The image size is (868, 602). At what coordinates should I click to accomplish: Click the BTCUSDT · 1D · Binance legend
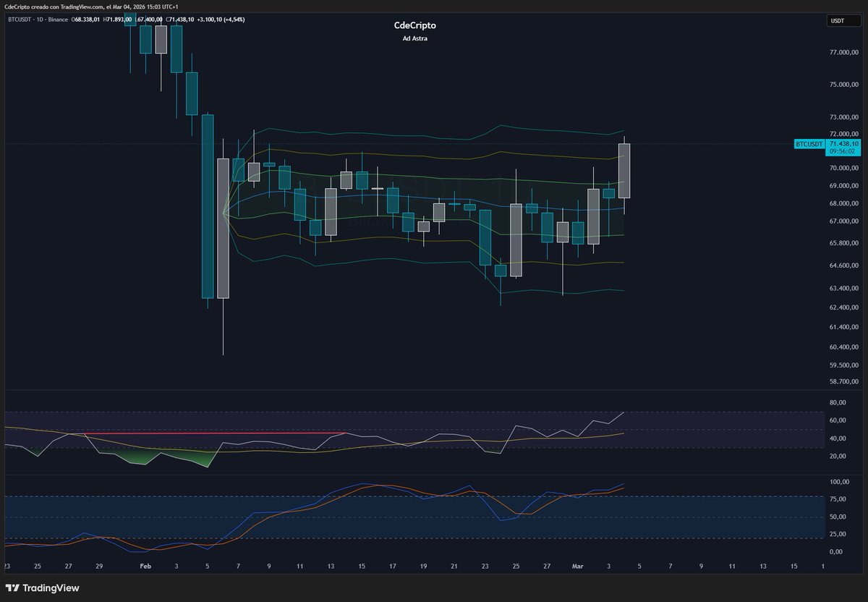(x=38, y=20)
